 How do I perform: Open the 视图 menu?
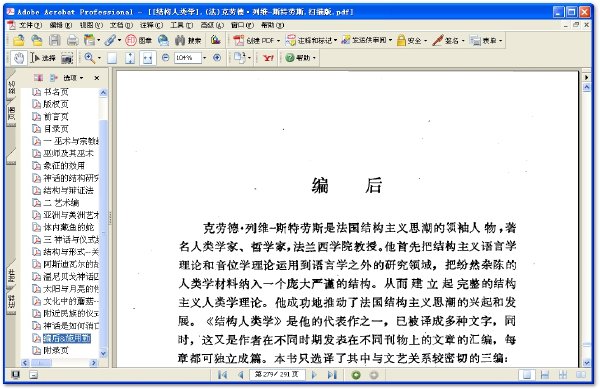[x=91, y=25]
